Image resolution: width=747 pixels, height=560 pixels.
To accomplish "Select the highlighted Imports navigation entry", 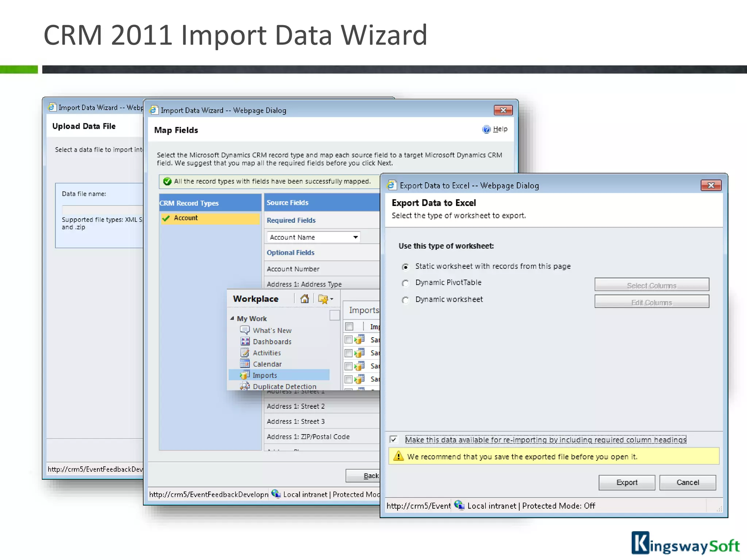I will (x=279, y=375).
